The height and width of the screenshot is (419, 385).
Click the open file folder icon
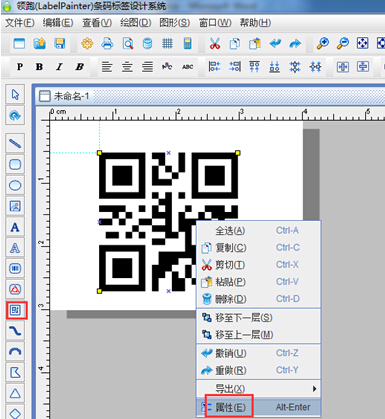39,44
